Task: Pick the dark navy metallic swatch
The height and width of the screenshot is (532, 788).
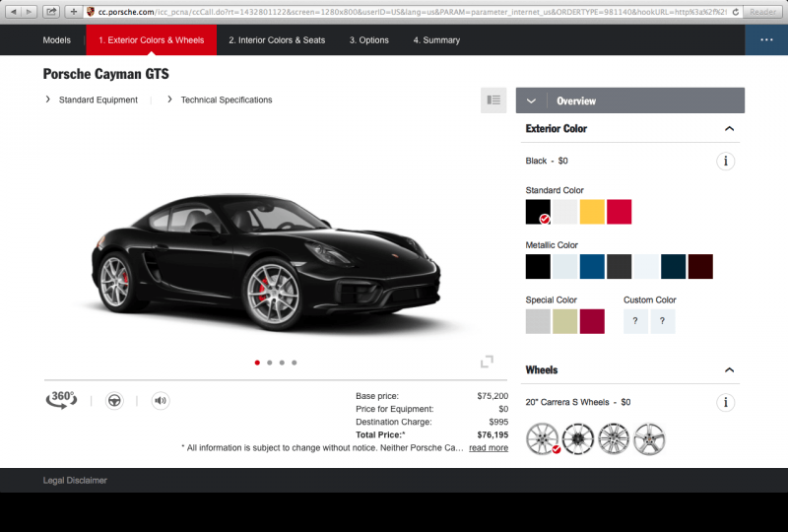Action: (x=674, y=267)
